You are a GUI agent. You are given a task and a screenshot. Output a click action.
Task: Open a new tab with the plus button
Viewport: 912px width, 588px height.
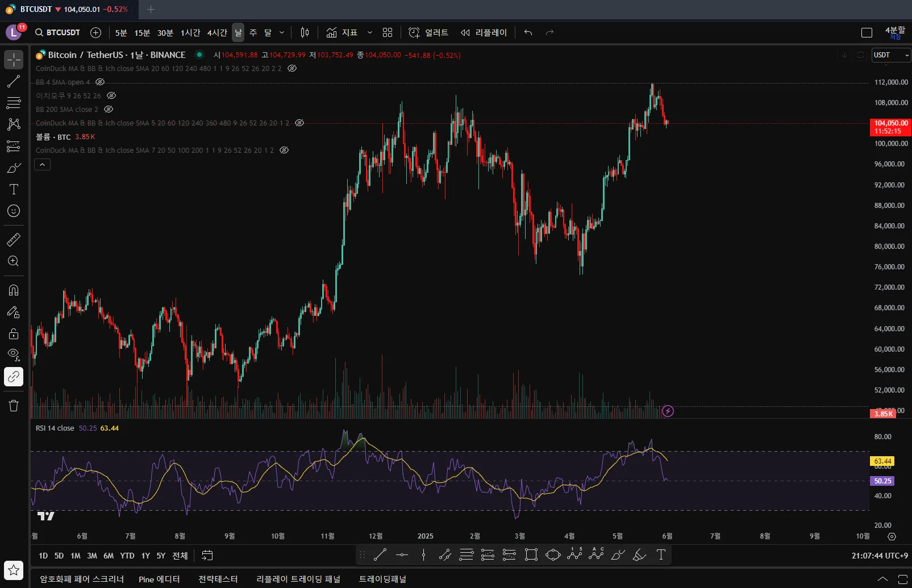(151, 10)
